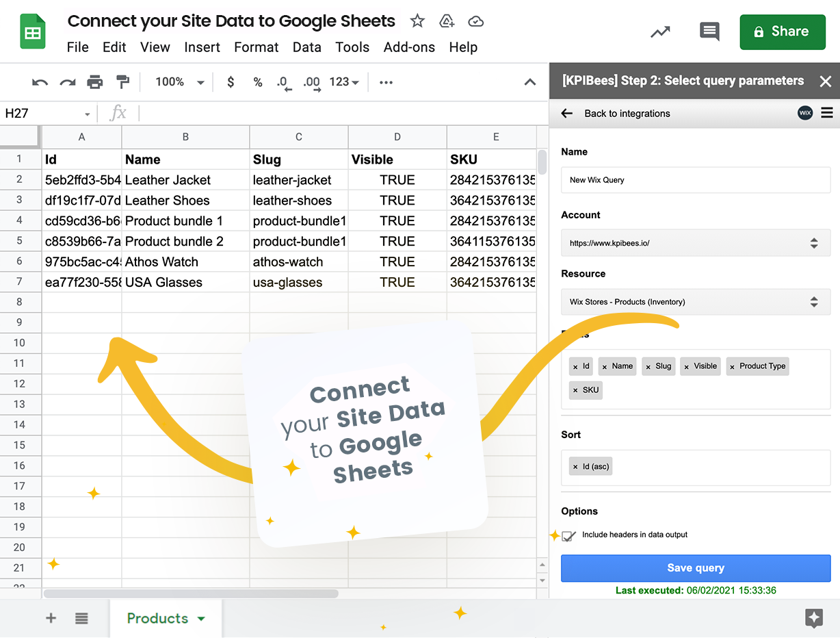Select the USA Glasses cell
The height and width of the screenshot is (638, 840).
coord(185,282)
